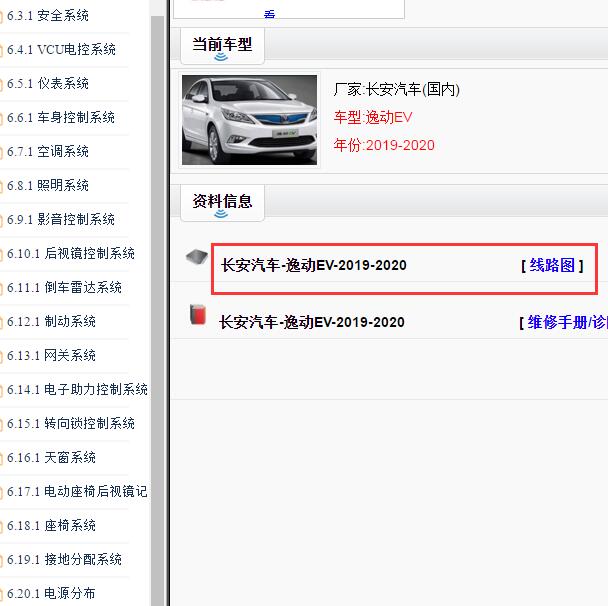Open 6.3.1 安全系统 in the sidebar

pyautogui.click(x=48, y=16)
